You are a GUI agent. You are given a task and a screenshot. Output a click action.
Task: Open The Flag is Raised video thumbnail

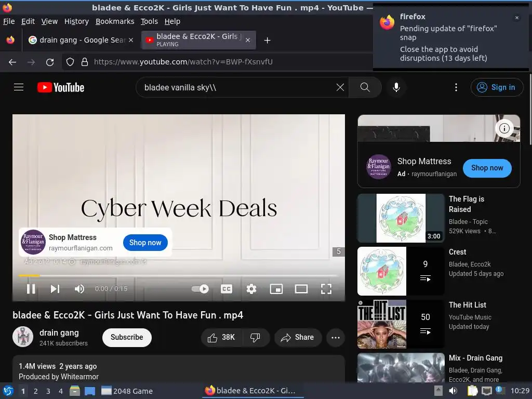click(401, 218)
